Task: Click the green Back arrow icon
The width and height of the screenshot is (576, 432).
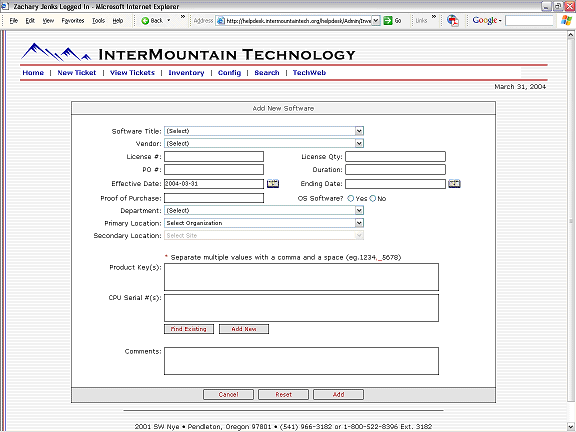Action: [x=145, y=21]
